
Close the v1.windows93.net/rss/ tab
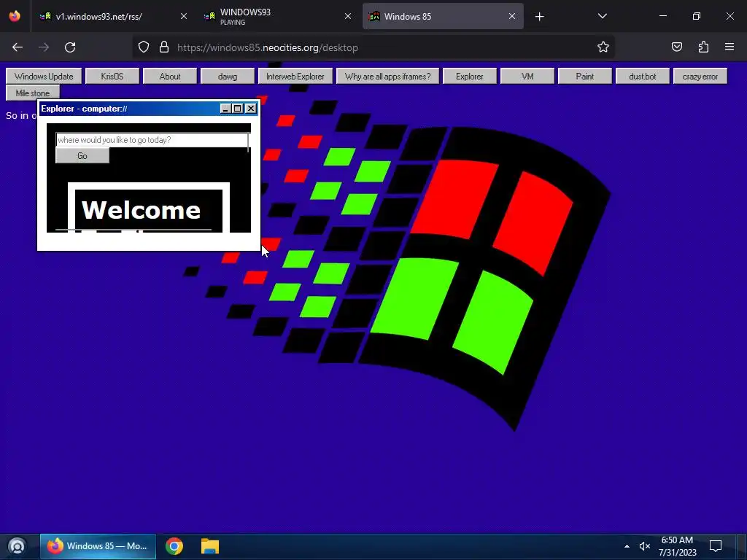pos(183,16)
